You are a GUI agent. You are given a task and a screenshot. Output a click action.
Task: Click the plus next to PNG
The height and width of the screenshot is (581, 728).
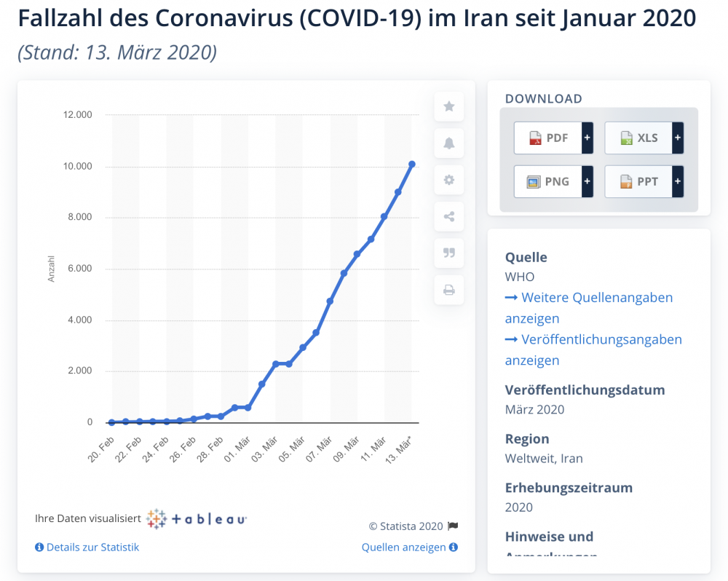[587, 181]
